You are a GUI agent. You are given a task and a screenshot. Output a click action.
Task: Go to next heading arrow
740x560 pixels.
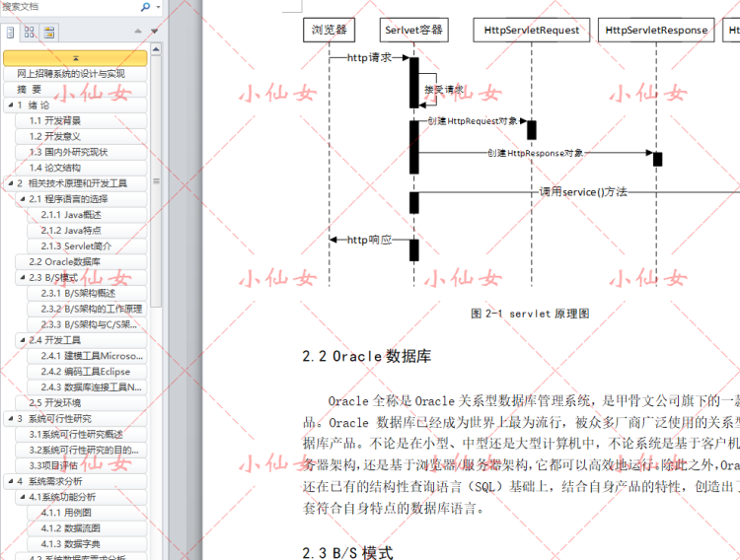click(154, 32)
